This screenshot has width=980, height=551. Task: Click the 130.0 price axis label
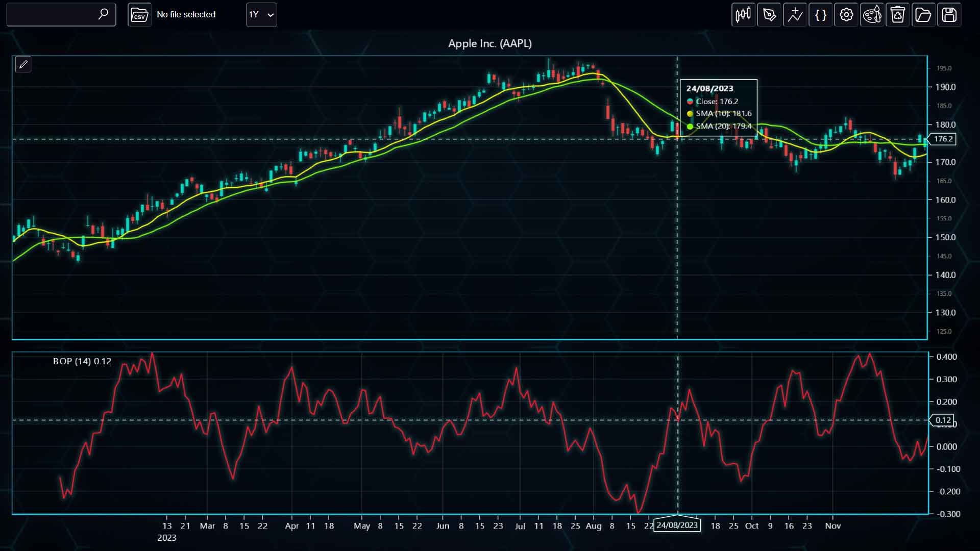945,313
